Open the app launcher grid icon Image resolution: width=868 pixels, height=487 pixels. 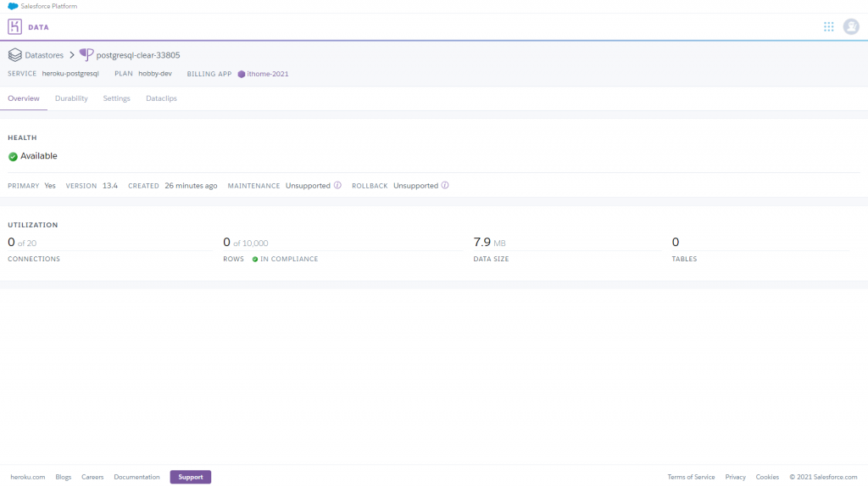tap(829, 26)
